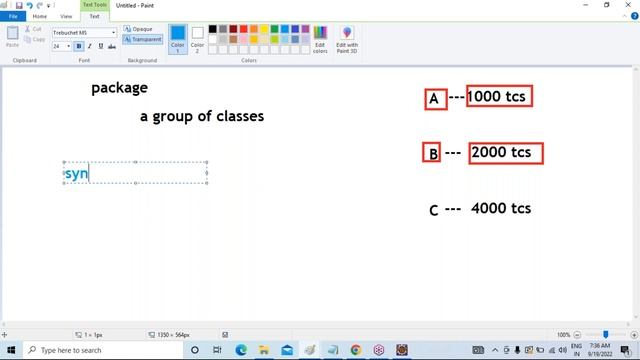Open the Edit colors dialog

tap(320, 39)
